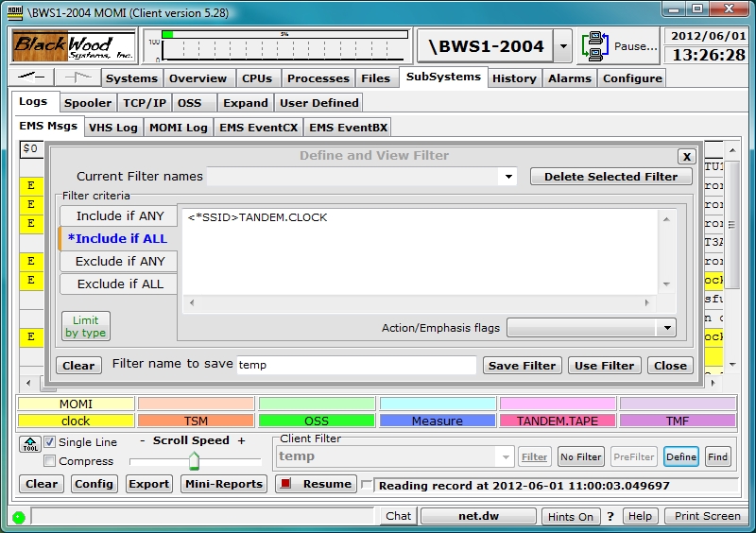Expand the Action/Emphasis flags dropdown
Viewport: 756px width, 533px height.
pyautogui.click(x=667, y=328)
